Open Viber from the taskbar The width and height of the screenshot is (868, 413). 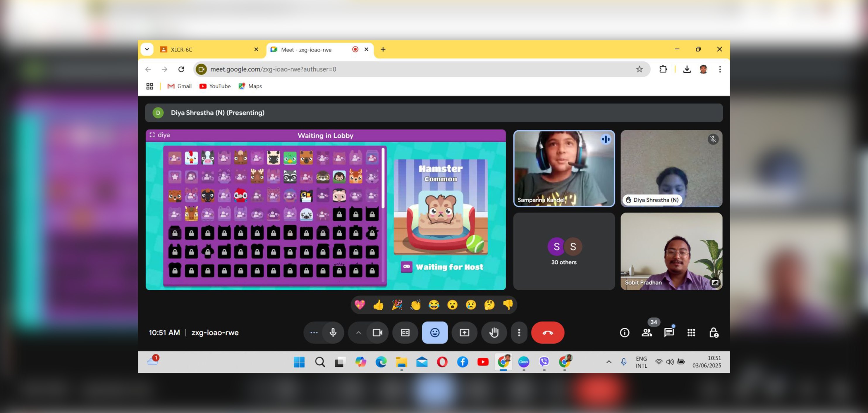click(544, 362)
